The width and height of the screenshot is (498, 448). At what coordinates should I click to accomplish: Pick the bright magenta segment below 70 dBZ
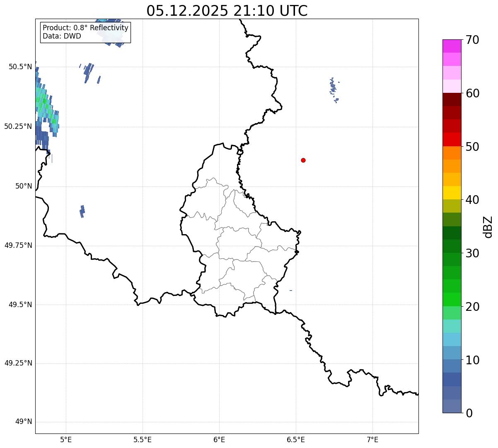click(452, 46)
